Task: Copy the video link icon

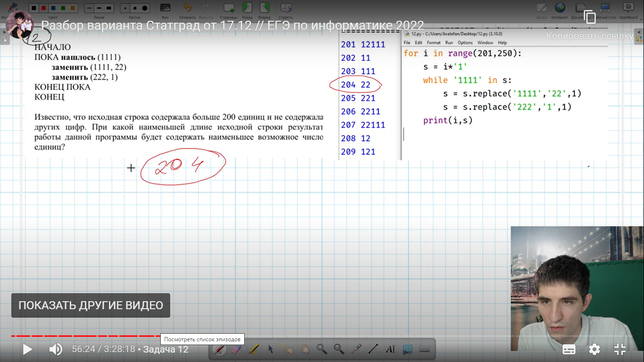Action: [x=590, y=17]
